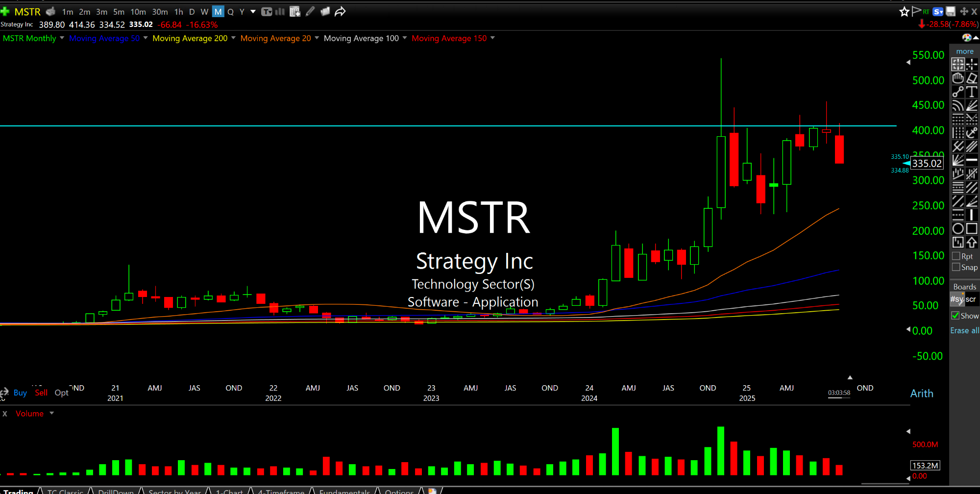Click the MSTR ticker symbol field
This screenshot has height=494, width=980.
pyautogui.click(x=27, y=11)
